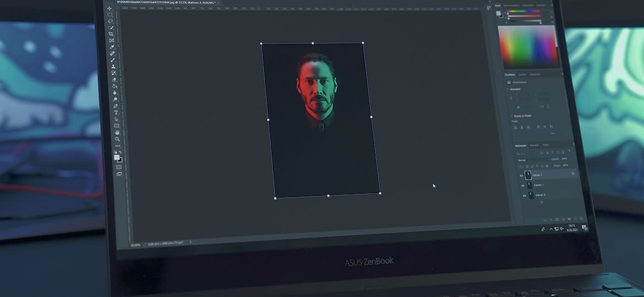Select the Clone Stamp tool
The image size is (644, 297).
click(113, 67)
